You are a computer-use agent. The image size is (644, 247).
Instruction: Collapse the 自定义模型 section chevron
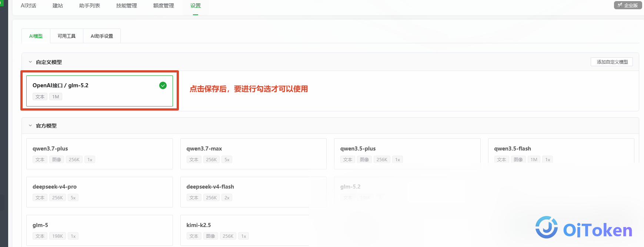pyautogui.click(x=30, y=62)
